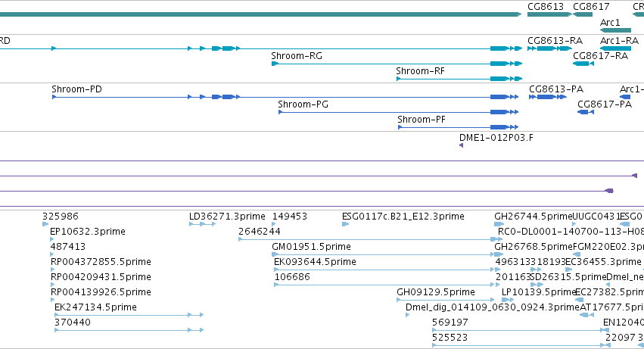Click the Dmel_dig_014109_0630_0924.3prime EST label
This screenshot has width=644, height=349.
[493, 307]
